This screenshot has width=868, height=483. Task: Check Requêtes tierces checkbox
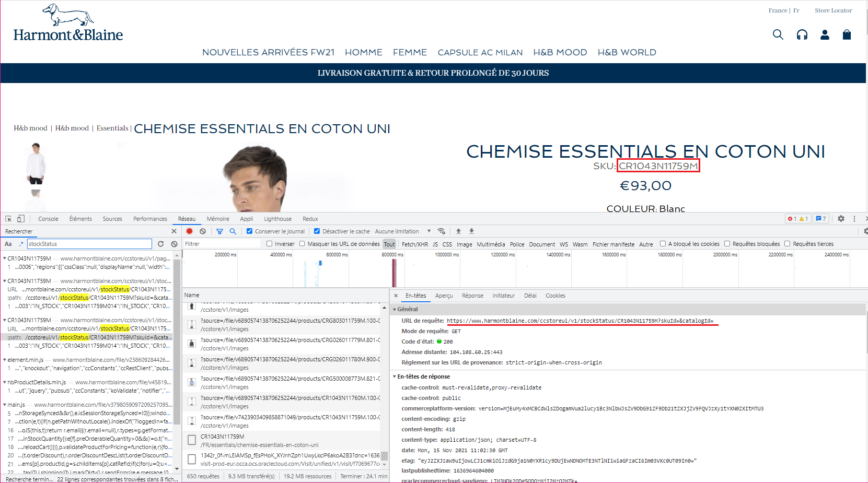pos(787,243)
